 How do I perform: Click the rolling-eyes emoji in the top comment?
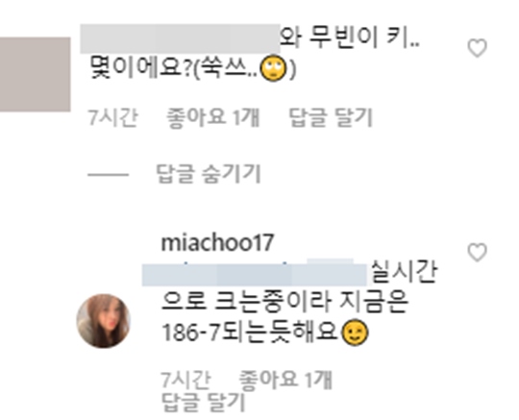[273, 69]
